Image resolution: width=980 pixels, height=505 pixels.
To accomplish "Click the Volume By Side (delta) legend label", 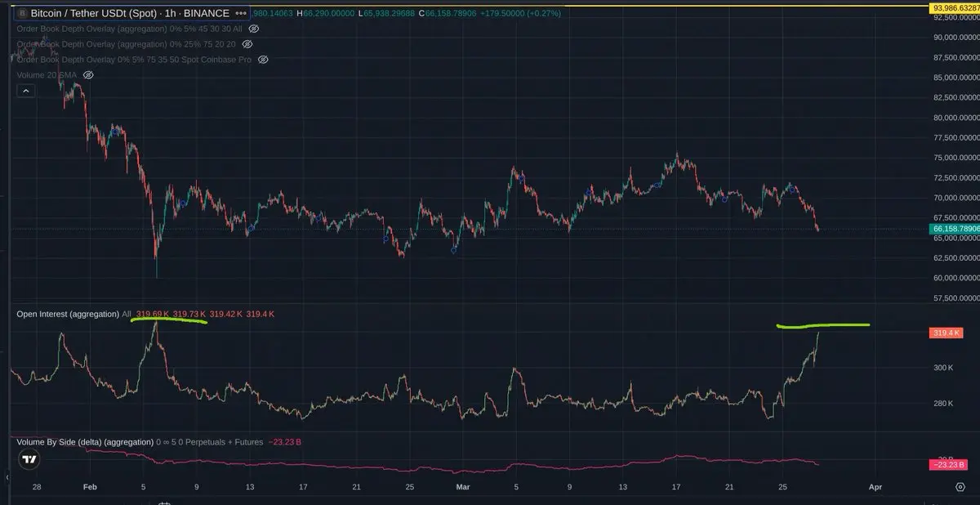I will [84, 442].
